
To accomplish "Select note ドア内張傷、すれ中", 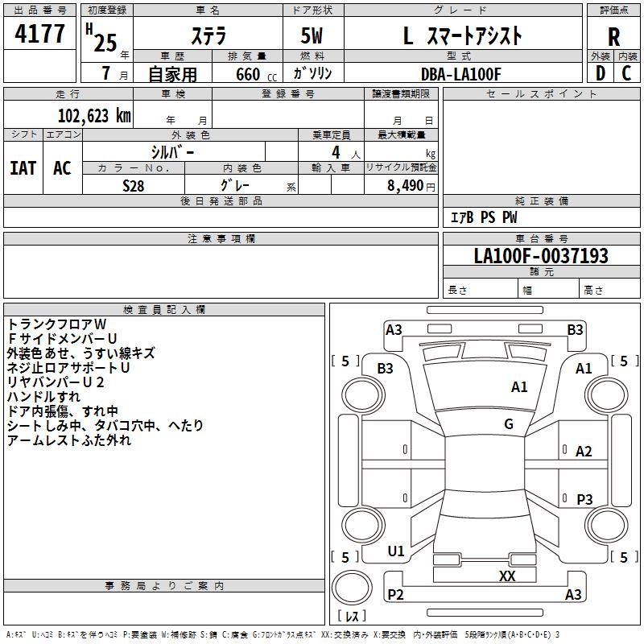I will tap(63, 411).
